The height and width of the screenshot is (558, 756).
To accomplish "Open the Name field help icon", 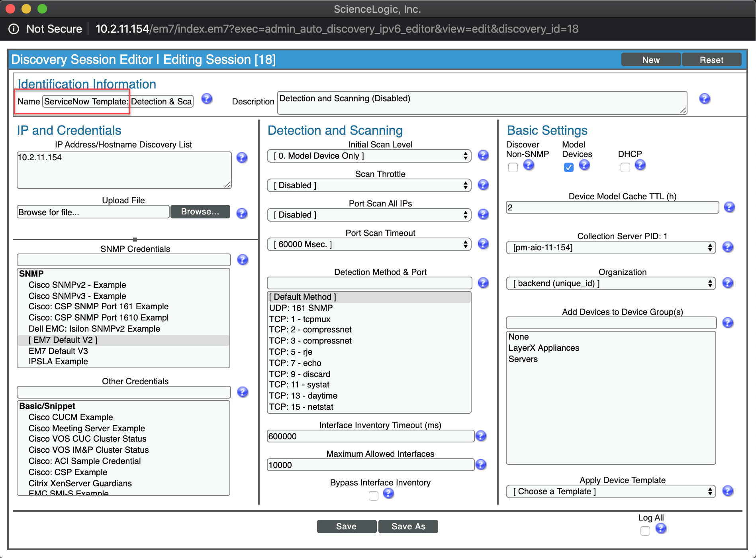I will point(207,99).
